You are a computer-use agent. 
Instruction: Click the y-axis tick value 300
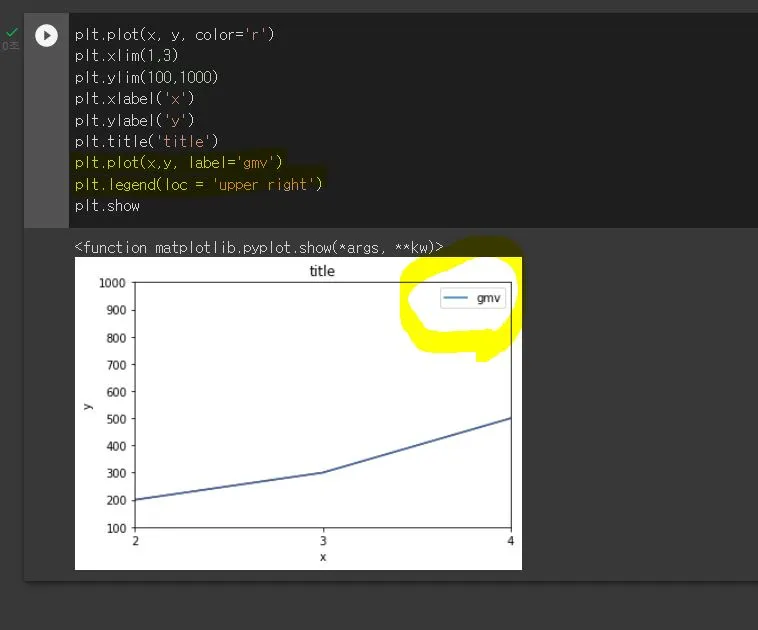pos(116,473)
